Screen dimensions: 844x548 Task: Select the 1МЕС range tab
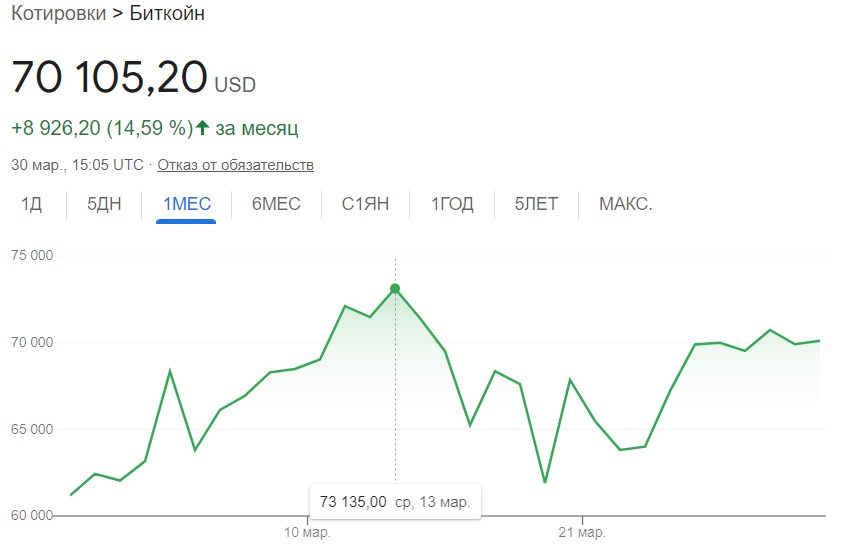tap(186, 204)
